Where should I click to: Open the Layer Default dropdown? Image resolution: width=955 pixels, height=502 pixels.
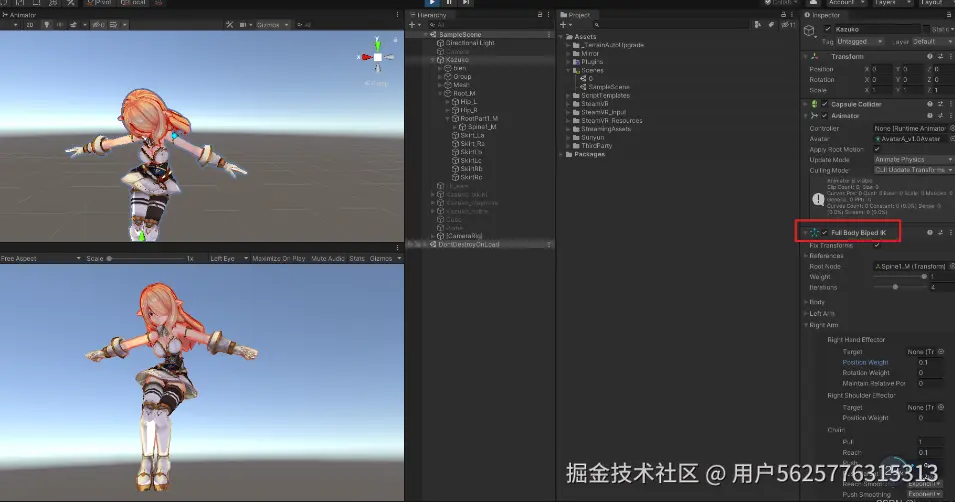931,42
